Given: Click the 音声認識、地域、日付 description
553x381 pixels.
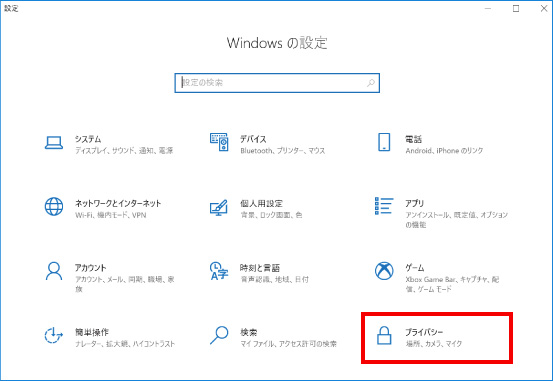Looking at the screenshot, I should click(x=274, y=279).
